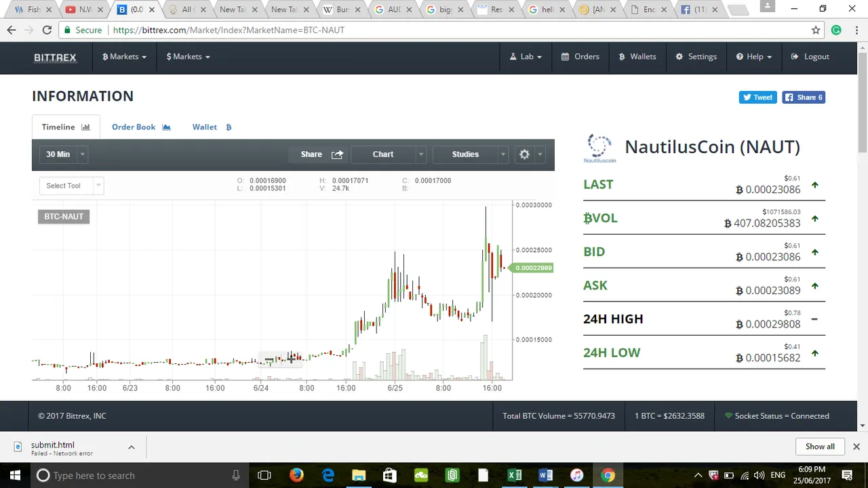Open the Studies dropdown
The height and width of the screenshot is (488, 868).
(x=471, y=155)
